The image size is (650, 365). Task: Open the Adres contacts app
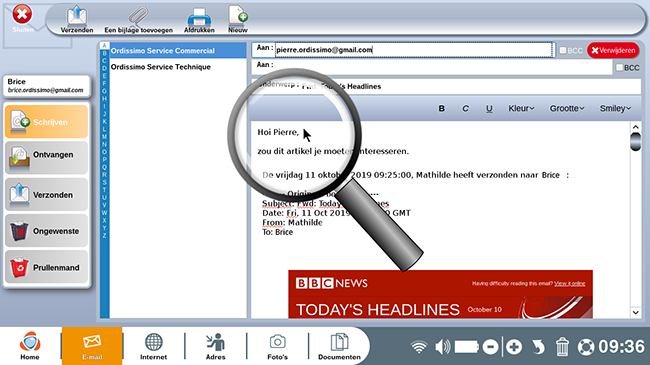(216, 346)
